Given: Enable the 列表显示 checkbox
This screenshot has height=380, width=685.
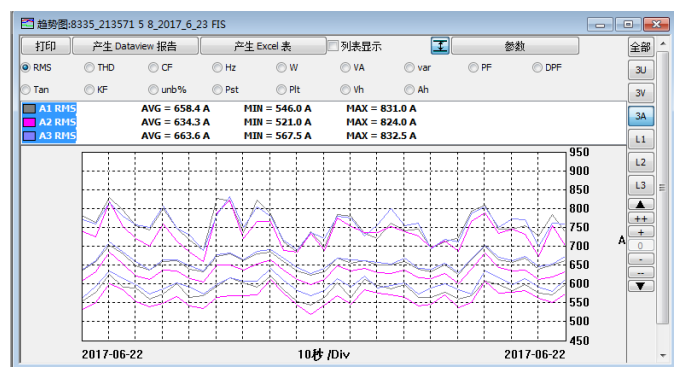Looking at the screenshot, I should [333, 46].
